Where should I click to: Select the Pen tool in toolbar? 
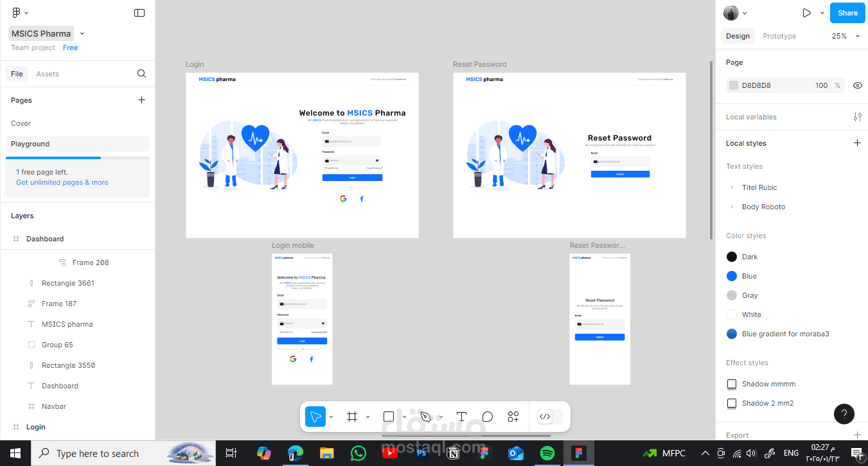point(425,417)
